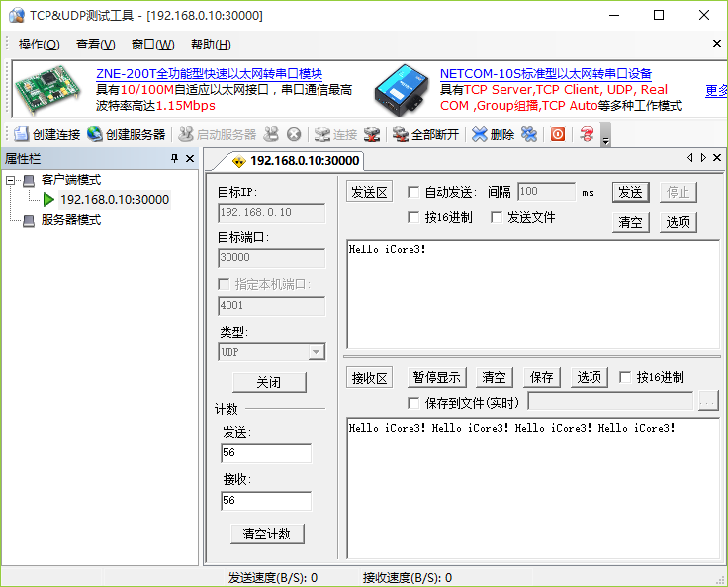The image size is (728, 587).
Task: Click the 创建连接 (create connection) toolbar icon
Action: [x=23, y=134]
